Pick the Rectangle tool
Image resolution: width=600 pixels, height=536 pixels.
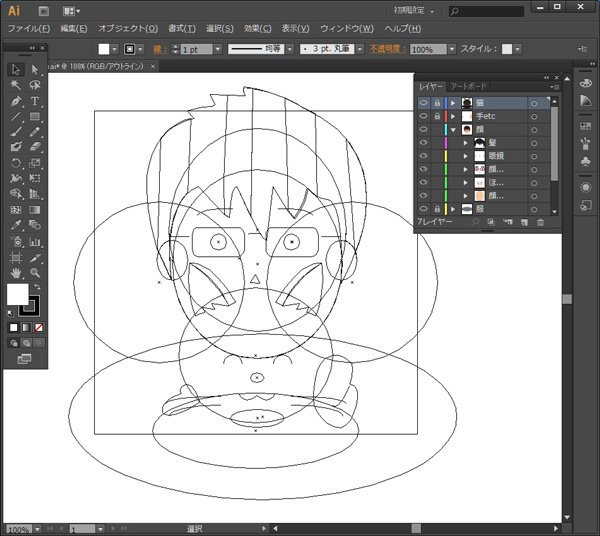point(35,116)
